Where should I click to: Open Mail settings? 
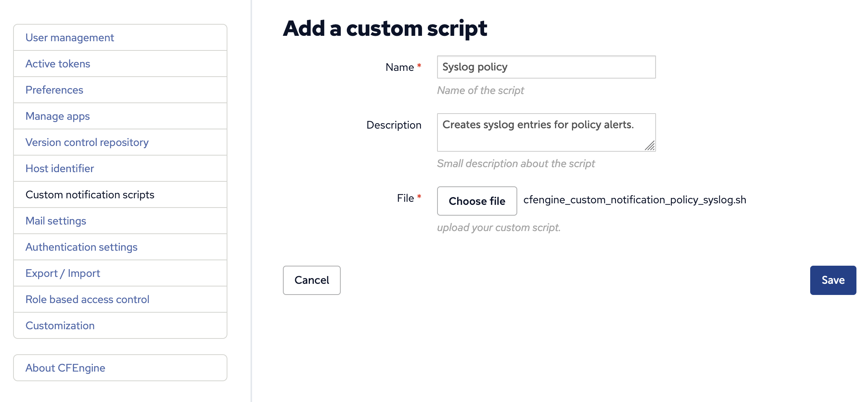click(x=56, y=221)
